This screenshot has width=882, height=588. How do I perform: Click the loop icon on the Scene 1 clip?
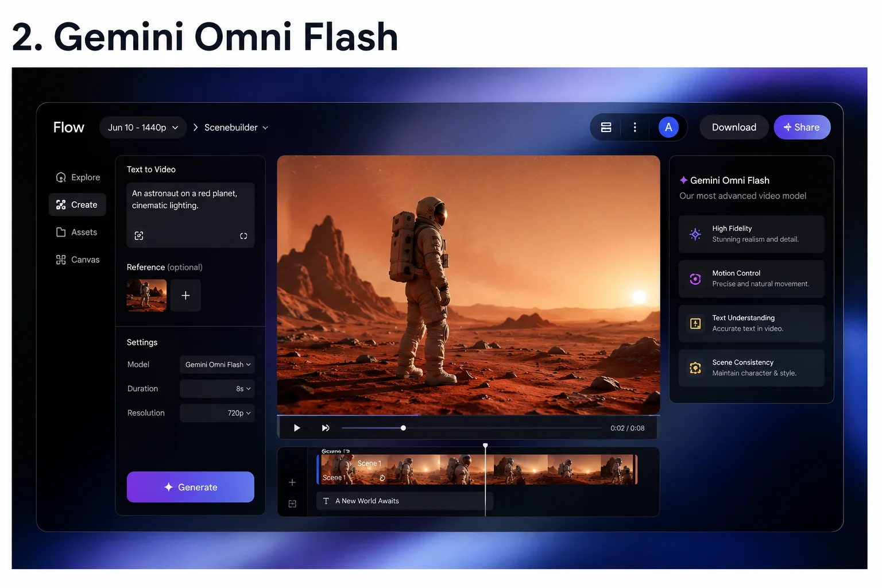click(x=382, y=478)
